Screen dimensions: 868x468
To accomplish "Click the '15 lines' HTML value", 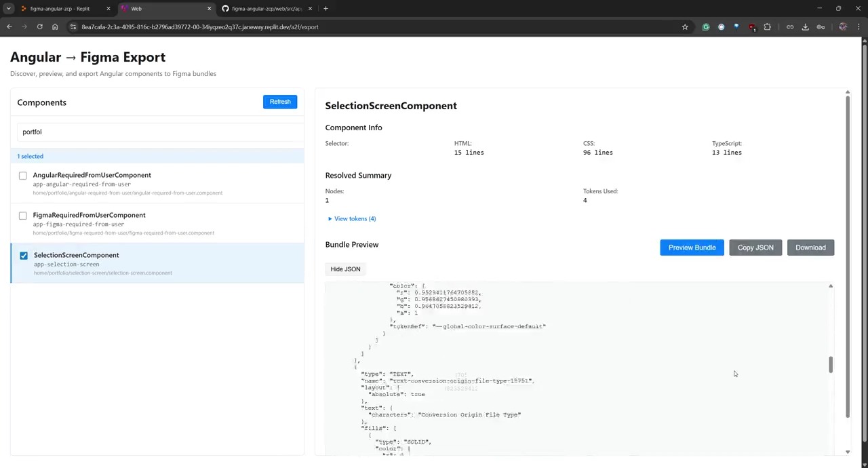I will point(469,153).
